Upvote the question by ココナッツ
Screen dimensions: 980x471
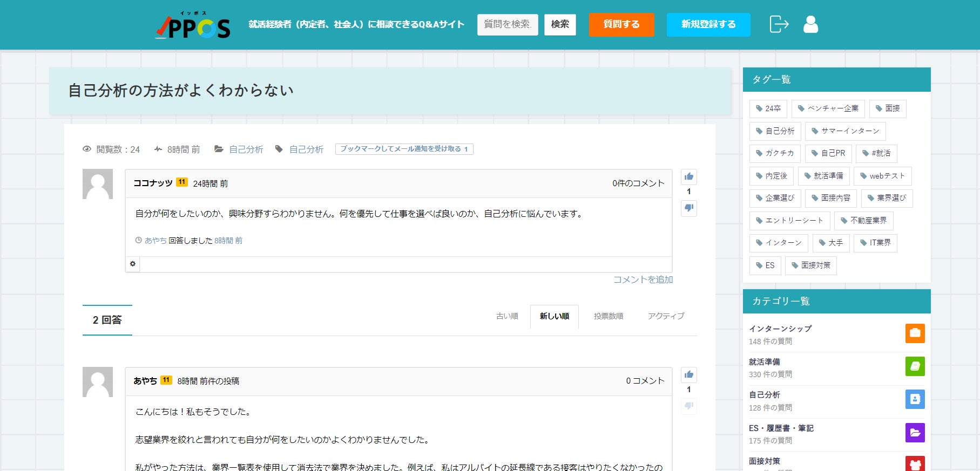[x=688, y=177]
